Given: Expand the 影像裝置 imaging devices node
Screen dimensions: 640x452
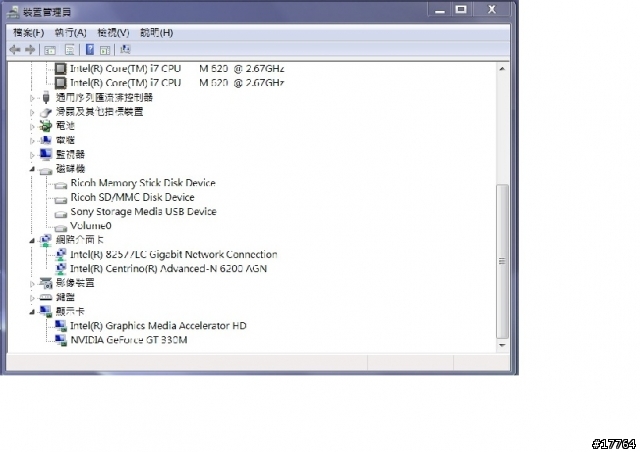Looking at the screenshot, I should coord(32,284).
